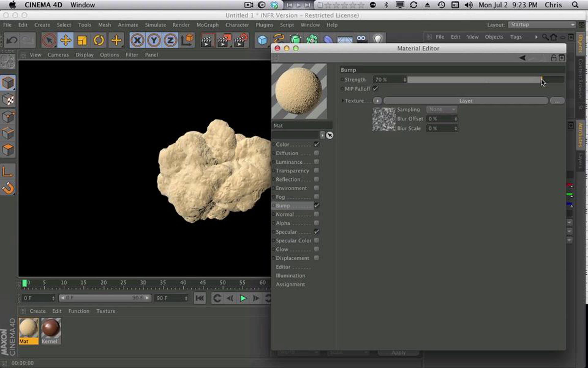Click the green timeline playhead marker
588x368 pixels.
point(24,283)
